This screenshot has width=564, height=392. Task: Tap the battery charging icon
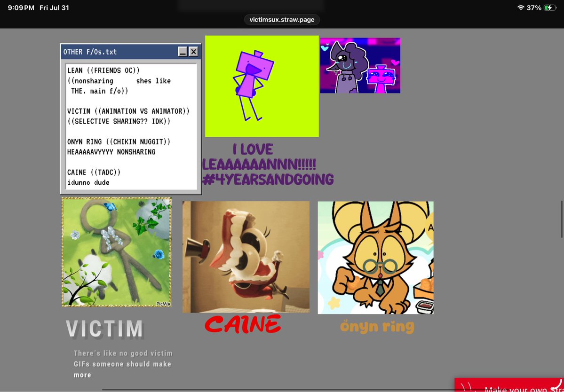(550, 8)
